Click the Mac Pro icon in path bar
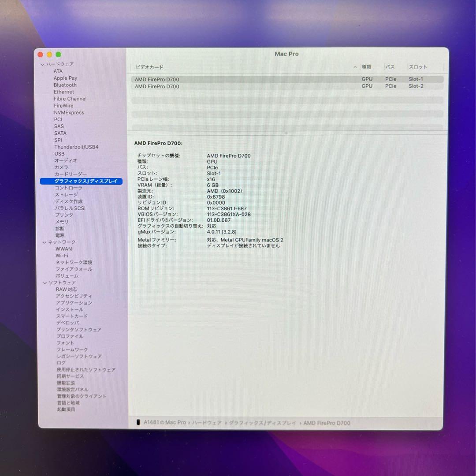476x476 pixels. [138, 422]
